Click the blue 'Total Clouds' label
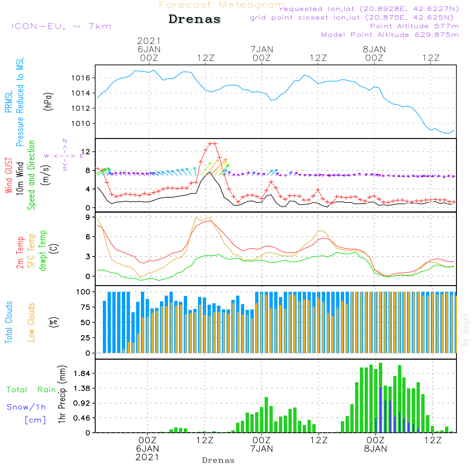Screen dimensions: 476x476 [9, 322]
